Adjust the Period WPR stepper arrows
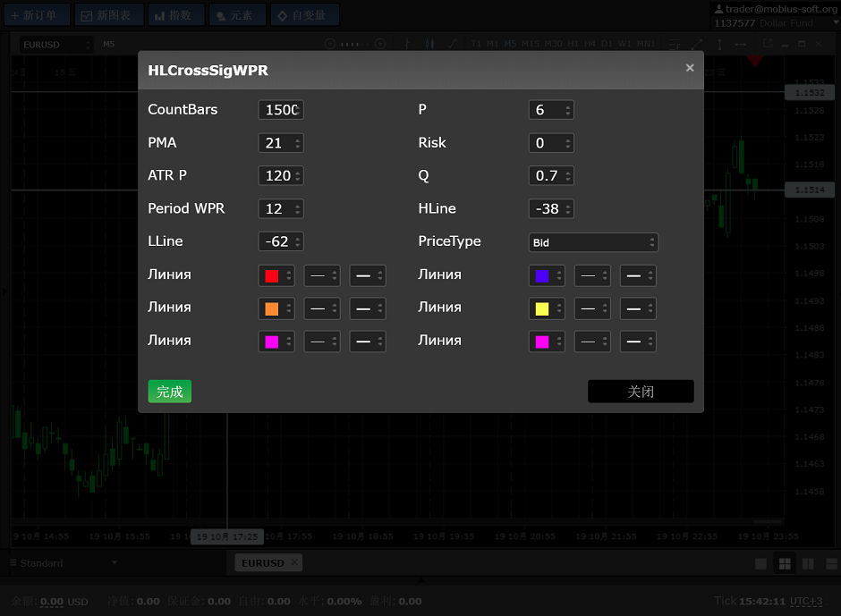The width and height of the screenshot is (841, 616). tap(298, 209)
